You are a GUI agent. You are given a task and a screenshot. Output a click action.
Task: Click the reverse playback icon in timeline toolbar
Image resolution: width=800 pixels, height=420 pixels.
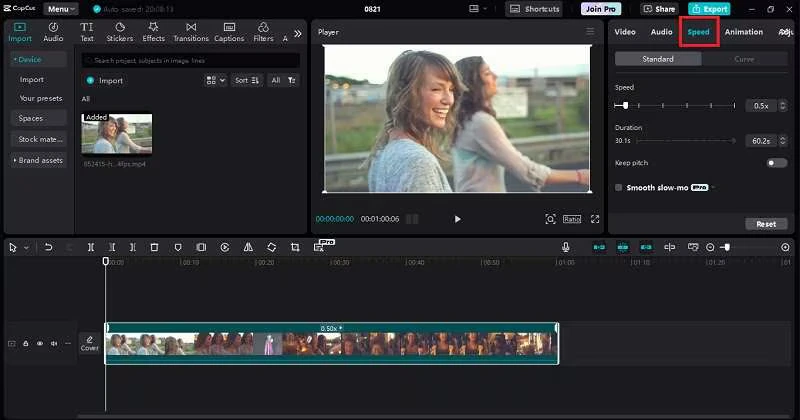pos(224,248)
